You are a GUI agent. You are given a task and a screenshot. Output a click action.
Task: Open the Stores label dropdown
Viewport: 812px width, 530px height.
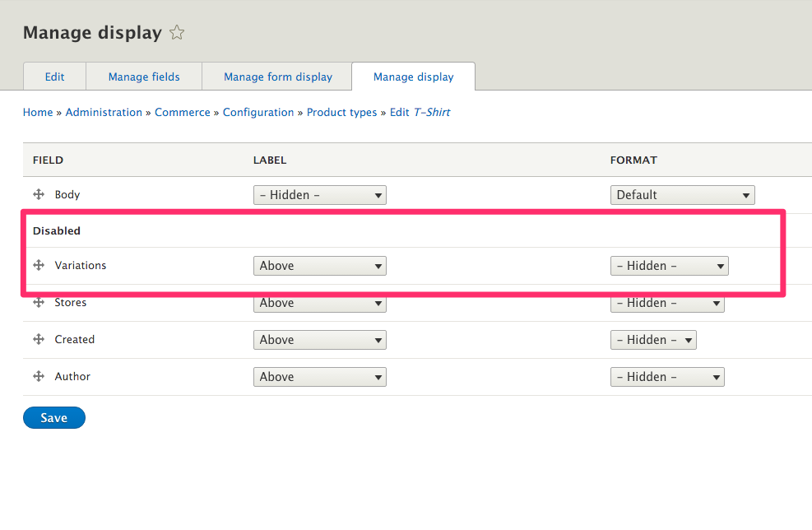pyautogui.click(x=319, y=302)
